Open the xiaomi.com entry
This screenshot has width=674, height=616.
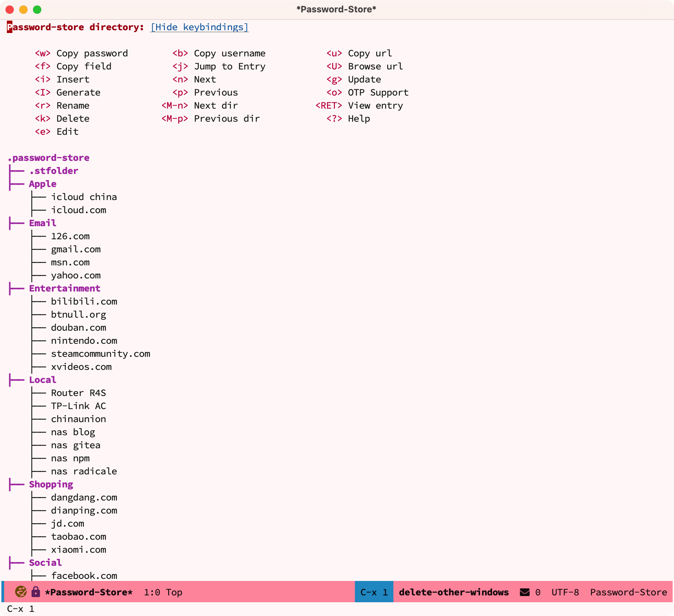click(x=78, y=550)
